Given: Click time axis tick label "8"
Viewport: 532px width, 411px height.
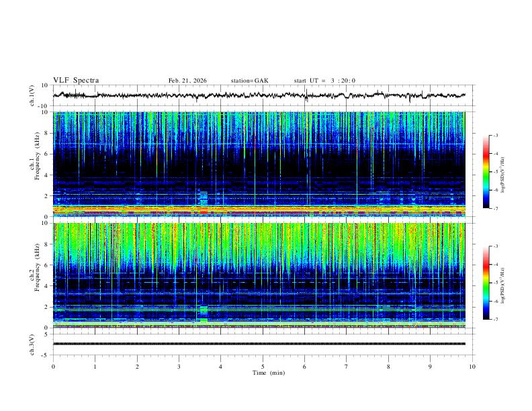Looking at the screenshot, I should click(x=388, y=367).
